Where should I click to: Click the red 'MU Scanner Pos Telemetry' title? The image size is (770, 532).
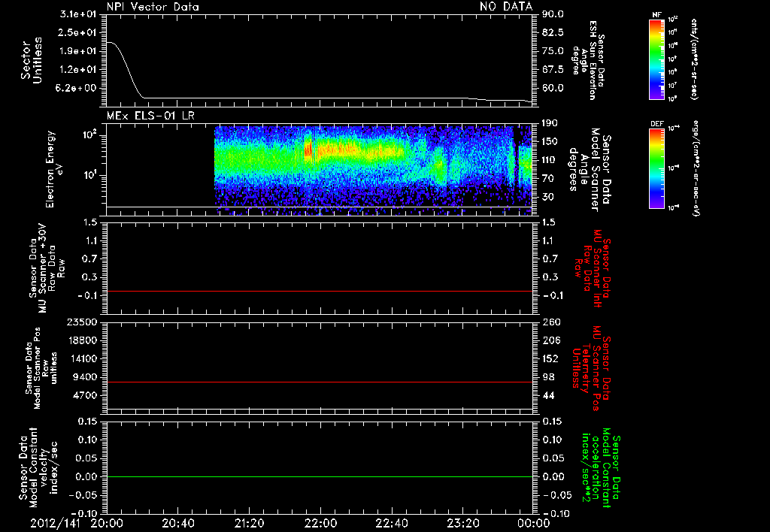point(591,368)
